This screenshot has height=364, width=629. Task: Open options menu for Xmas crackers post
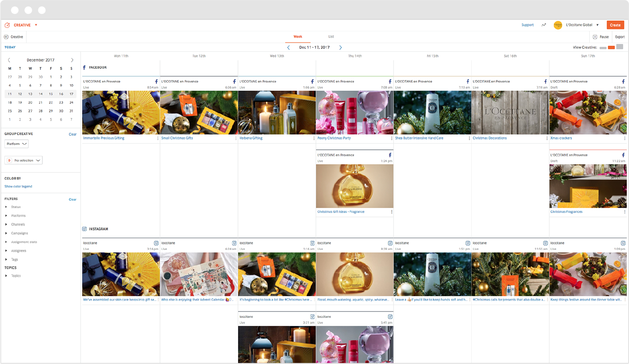[x=625, y=138]
